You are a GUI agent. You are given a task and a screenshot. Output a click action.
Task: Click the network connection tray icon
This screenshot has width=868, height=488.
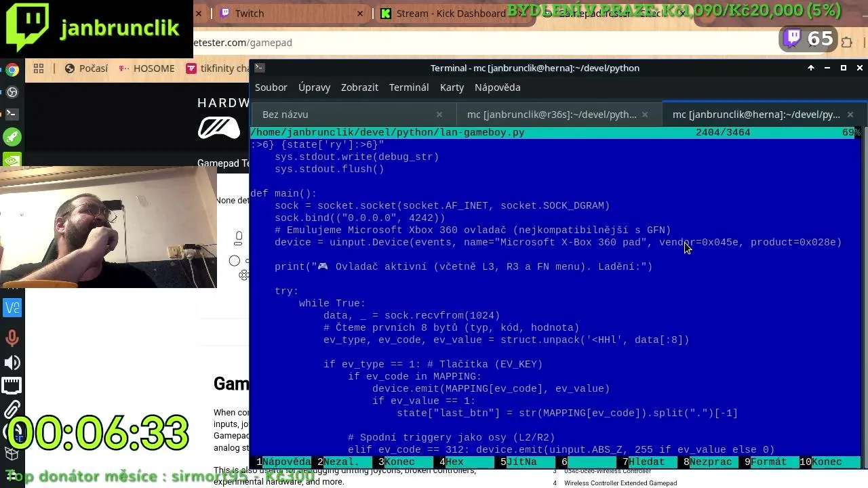[x=12, y=386]
